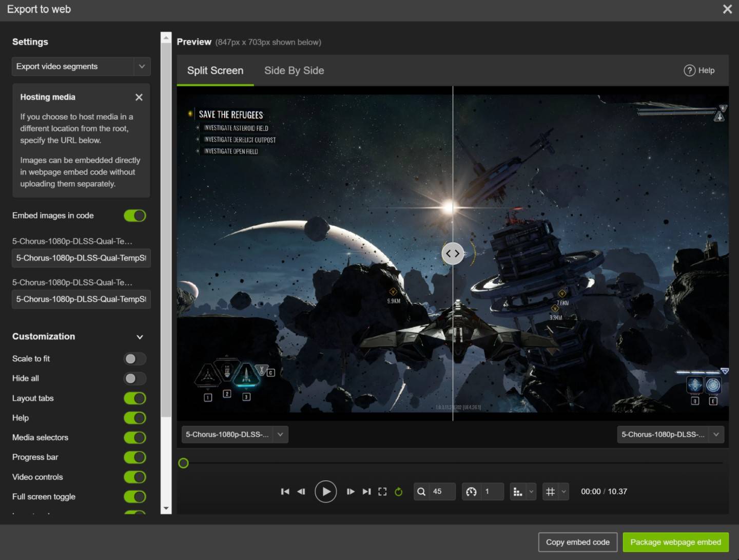The height and width of the screenshot is (560, 739).
Task: Expand the grid options arrow
Action: (563, 492)
